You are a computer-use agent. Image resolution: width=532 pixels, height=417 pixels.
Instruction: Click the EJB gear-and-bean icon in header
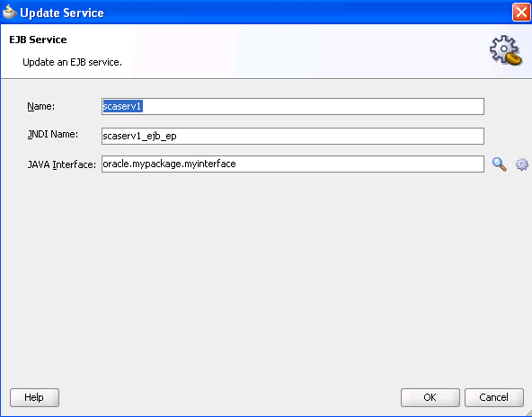(x=506, y=50)
